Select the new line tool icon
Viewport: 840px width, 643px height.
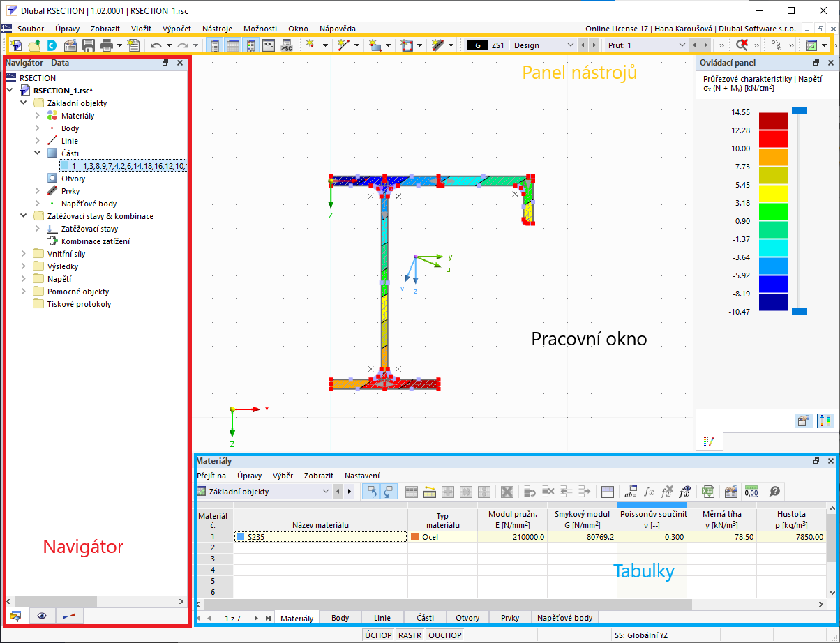tap(343, 45)
